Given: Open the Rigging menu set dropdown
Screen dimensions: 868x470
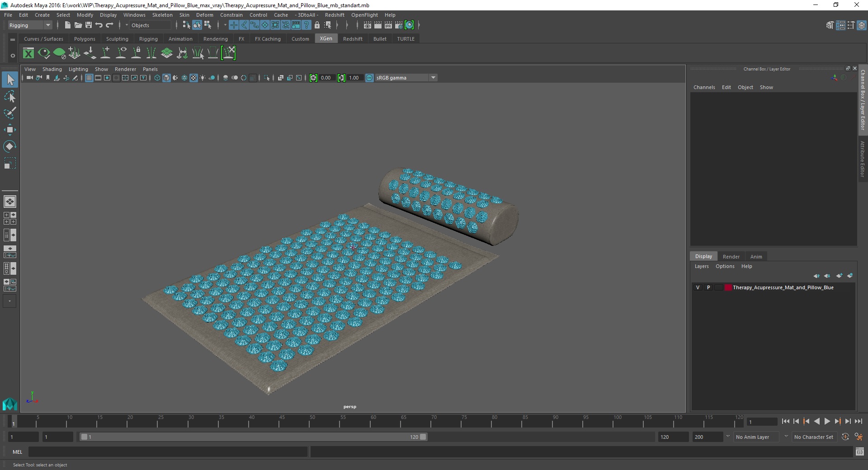Looking at the screenshot, I should click(30, 25).
